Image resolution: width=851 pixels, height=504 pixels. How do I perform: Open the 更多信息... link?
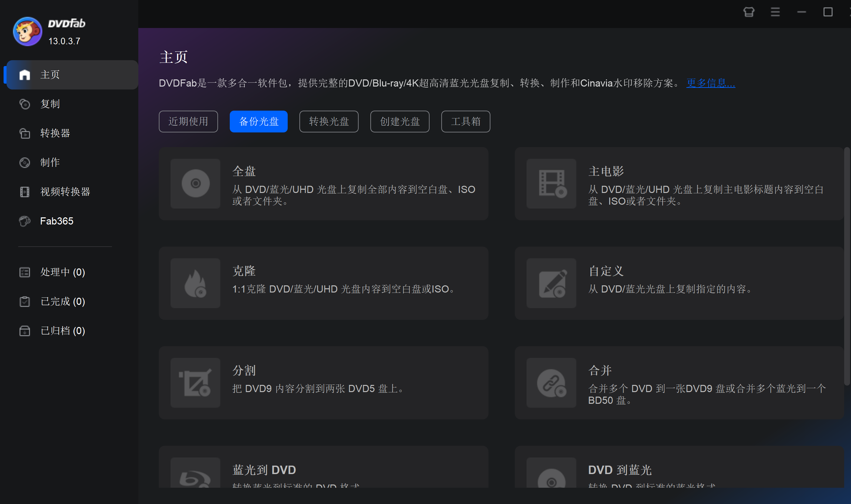point(711,83)
